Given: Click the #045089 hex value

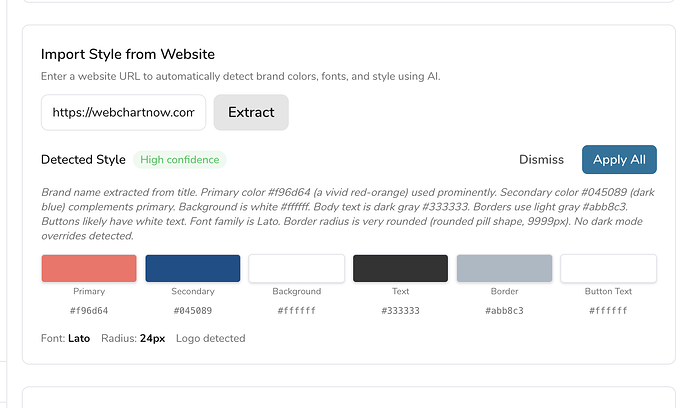Looking at the screenshot, I should point(193,311).
